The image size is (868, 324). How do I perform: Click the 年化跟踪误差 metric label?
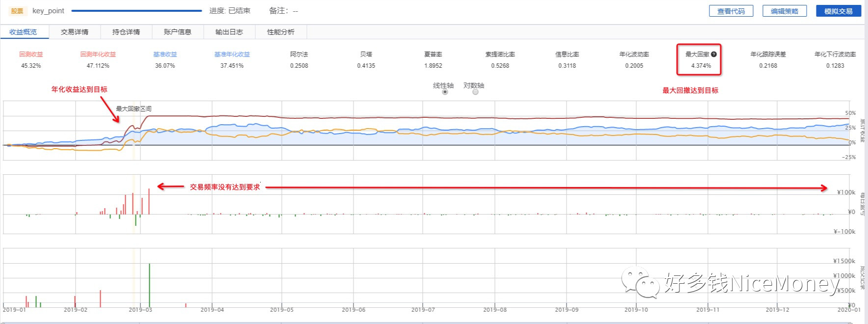point(768,54)
